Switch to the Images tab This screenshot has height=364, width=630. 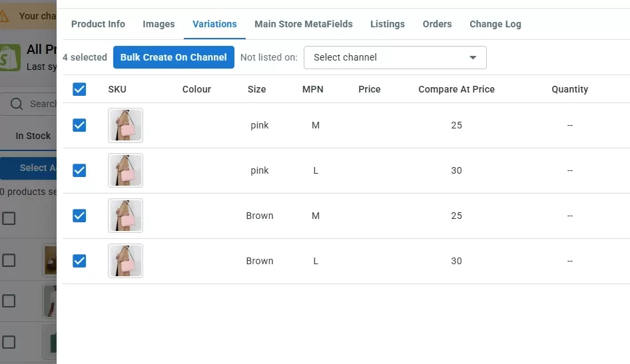pyautogui.click(x=158, y=24)
